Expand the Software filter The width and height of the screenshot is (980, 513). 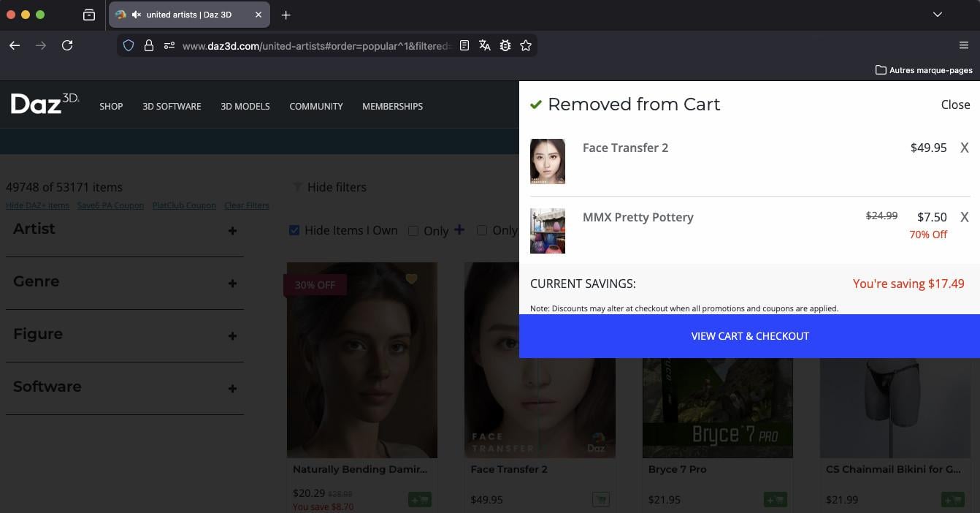click(232, 389)
